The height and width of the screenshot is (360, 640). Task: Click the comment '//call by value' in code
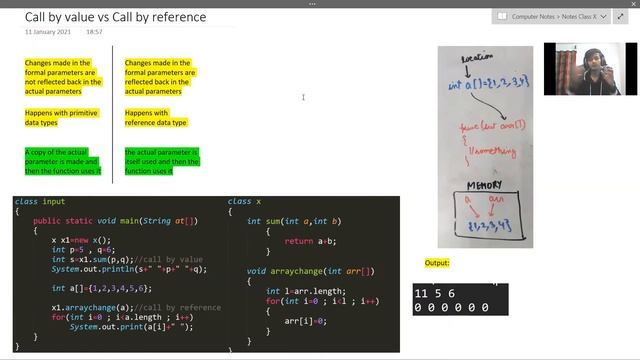[x=168, y=260]
